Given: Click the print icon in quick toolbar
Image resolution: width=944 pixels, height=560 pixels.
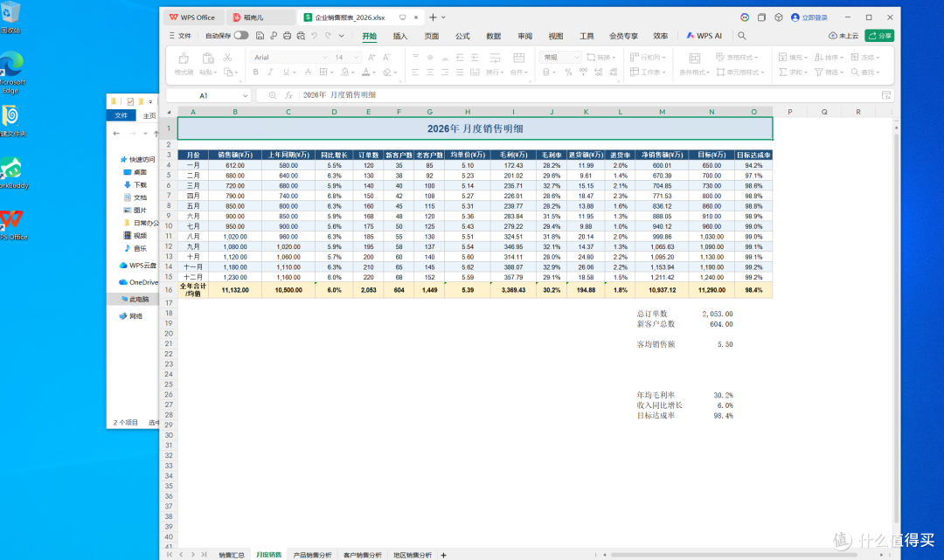Looking at the screenshot, I should coord(288,36).
